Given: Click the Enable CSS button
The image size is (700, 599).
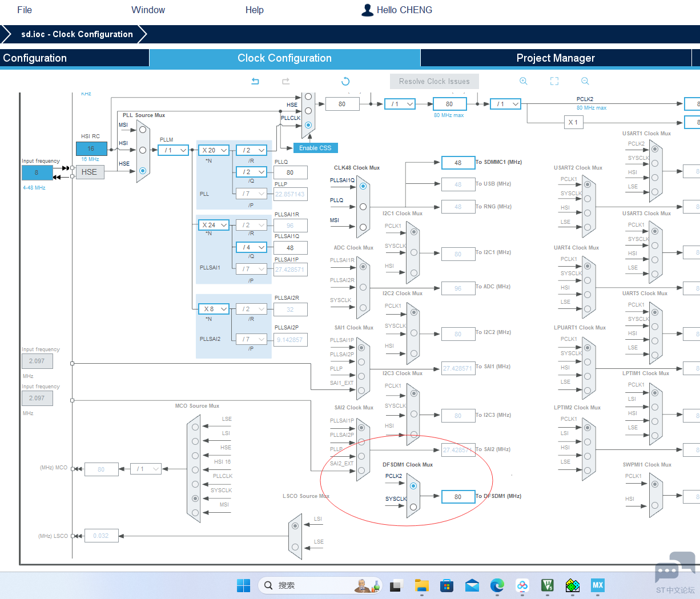Looking at the screenshot, I should tap(315, 148).
